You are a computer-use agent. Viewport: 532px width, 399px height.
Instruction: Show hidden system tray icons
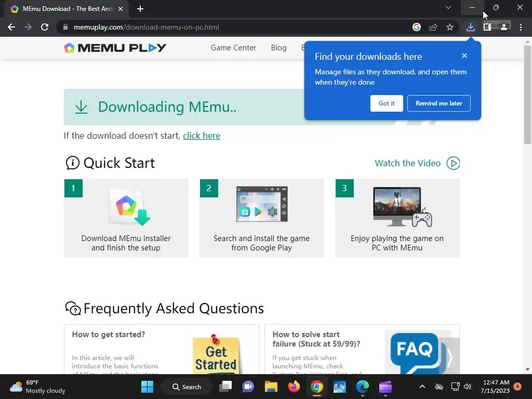422,387
